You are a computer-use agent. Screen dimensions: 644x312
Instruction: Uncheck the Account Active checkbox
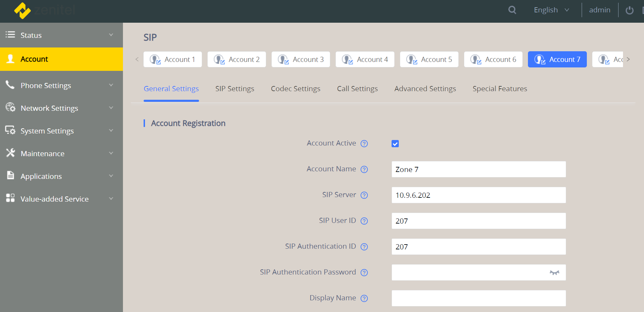(x=395, y=144)
